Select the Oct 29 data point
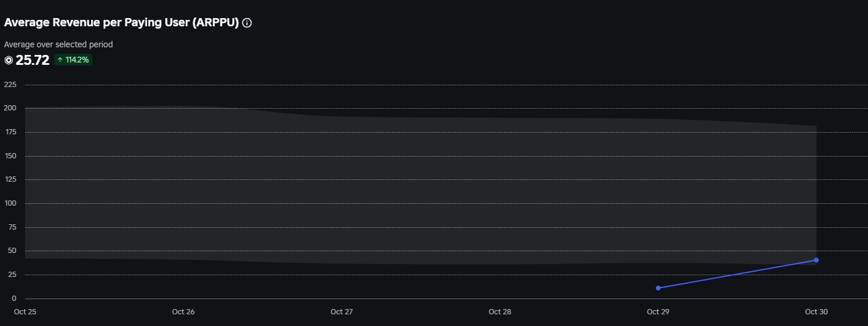The width and height of the screenshot is (868, 326). (658, 288)
